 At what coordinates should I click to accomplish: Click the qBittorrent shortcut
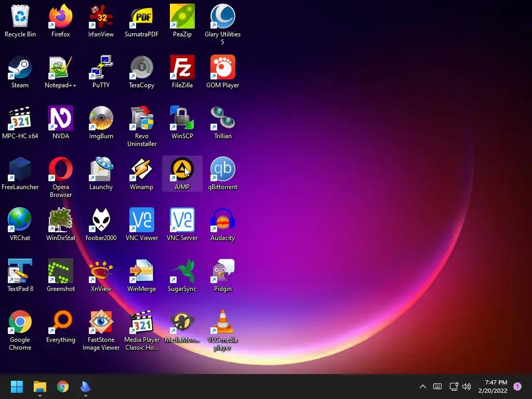click(x=222, y=169)
